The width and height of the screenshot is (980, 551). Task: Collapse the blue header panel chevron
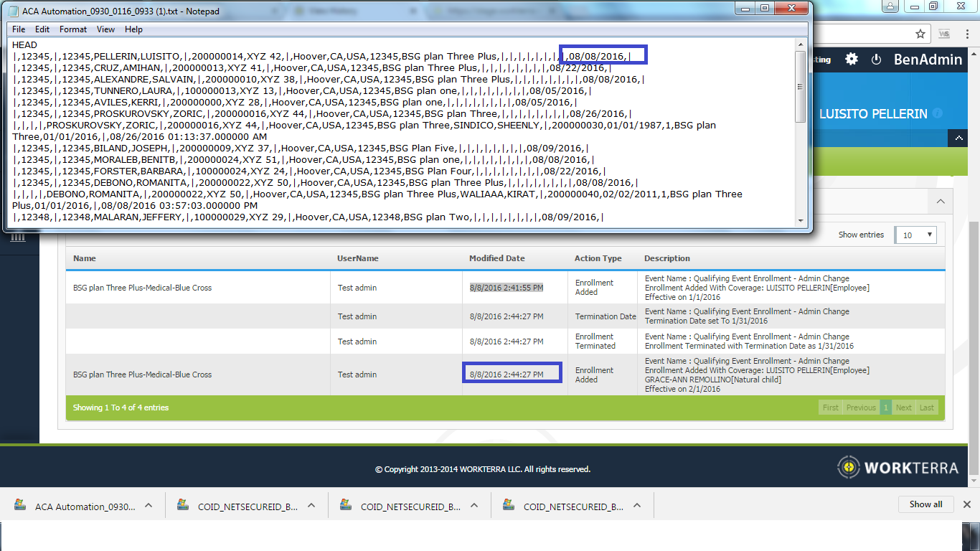(x=958, y=138)
